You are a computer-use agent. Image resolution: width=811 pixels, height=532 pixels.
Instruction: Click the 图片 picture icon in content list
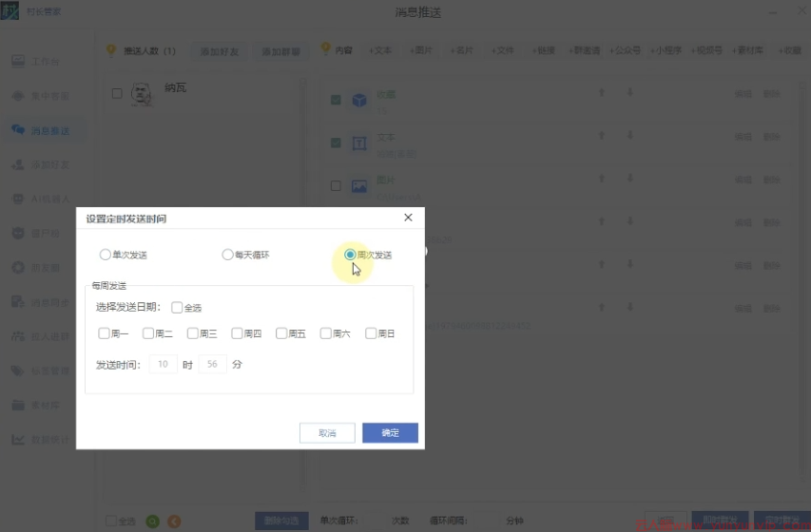coord(359,186)
